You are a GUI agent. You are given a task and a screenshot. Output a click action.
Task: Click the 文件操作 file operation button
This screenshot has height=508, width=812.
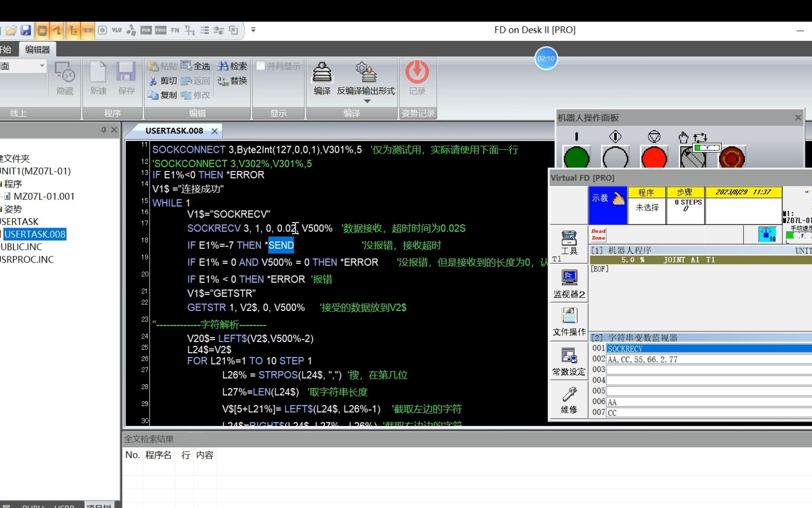(569, 322)
